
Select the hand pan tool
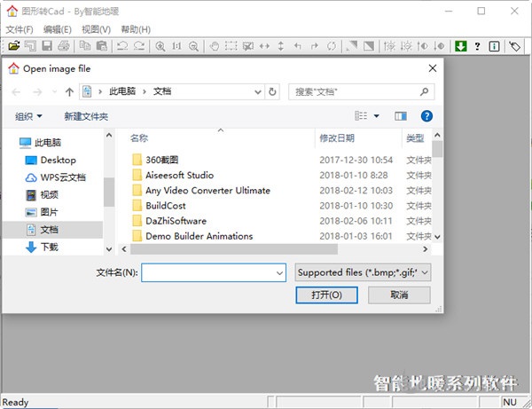coord(214,46)
